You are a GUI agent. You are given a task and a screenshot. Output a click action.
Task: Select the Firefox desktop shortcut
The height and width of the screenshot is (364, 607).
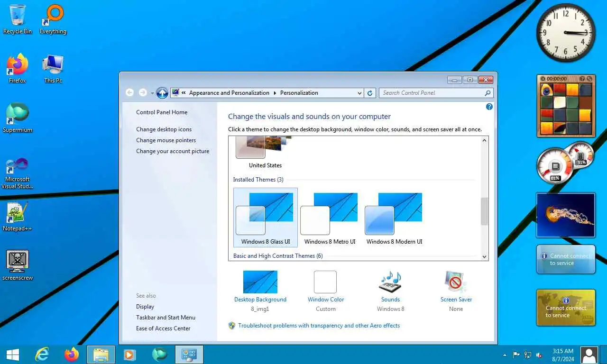pos(18,68)
